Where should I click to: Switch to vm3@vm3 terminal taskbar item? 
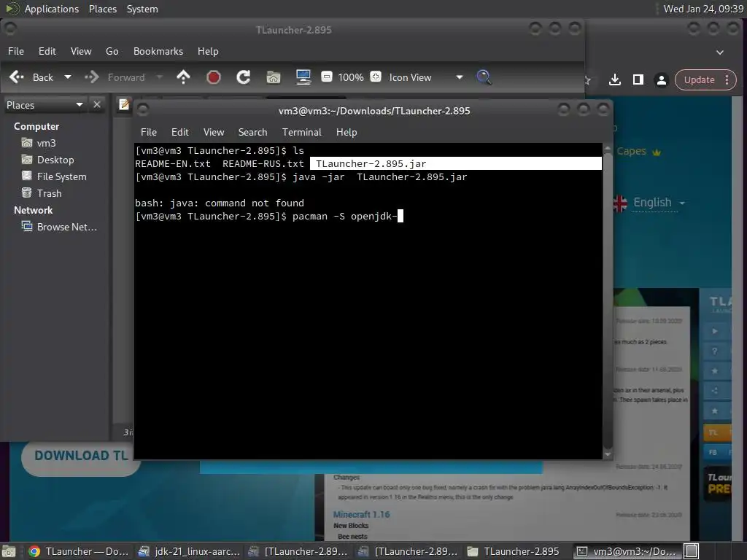click(627, 551)
